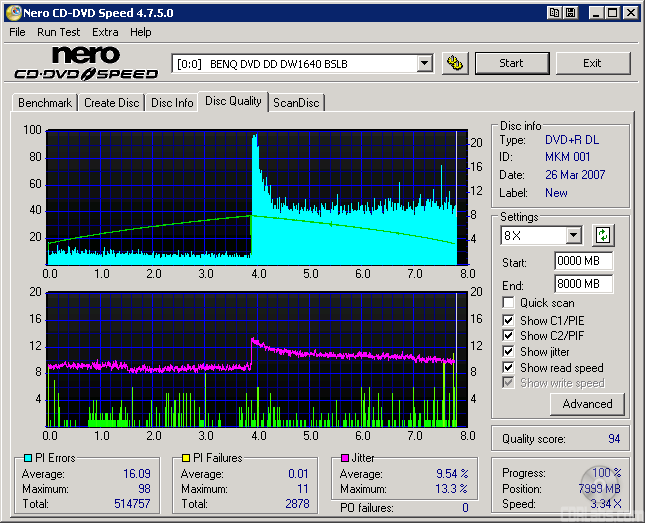The image size is (645, 523).
Task: Open drive options via the yellow tools icon
Action: pos(455,63)
